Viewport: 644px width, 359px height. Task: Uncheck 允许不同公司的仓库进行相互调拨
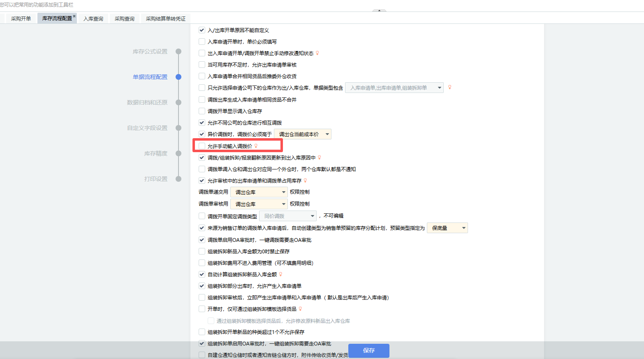coord(202,123)
